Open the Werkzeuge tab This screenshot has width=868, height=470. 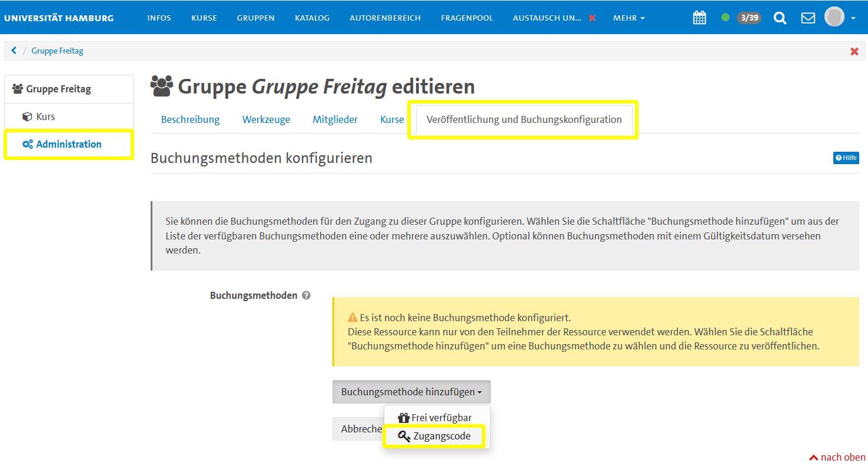tap(266, 119)
